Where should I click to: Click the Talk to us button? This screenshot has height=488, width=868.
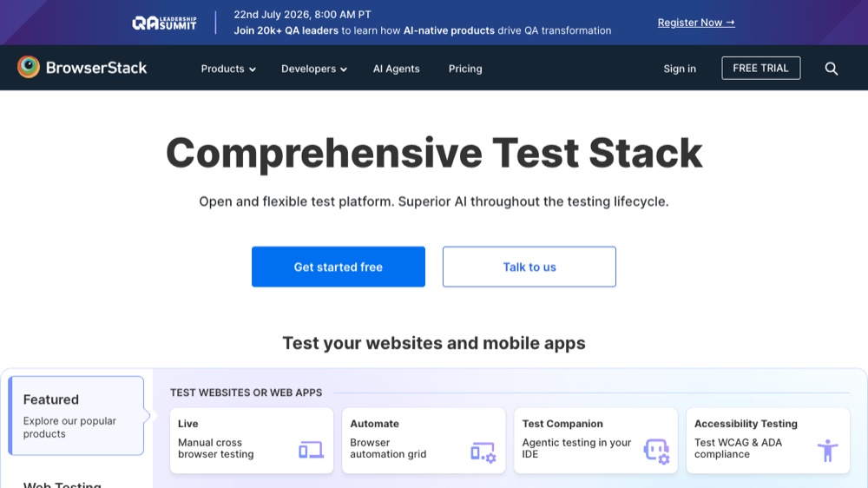(x=529, y=267)
